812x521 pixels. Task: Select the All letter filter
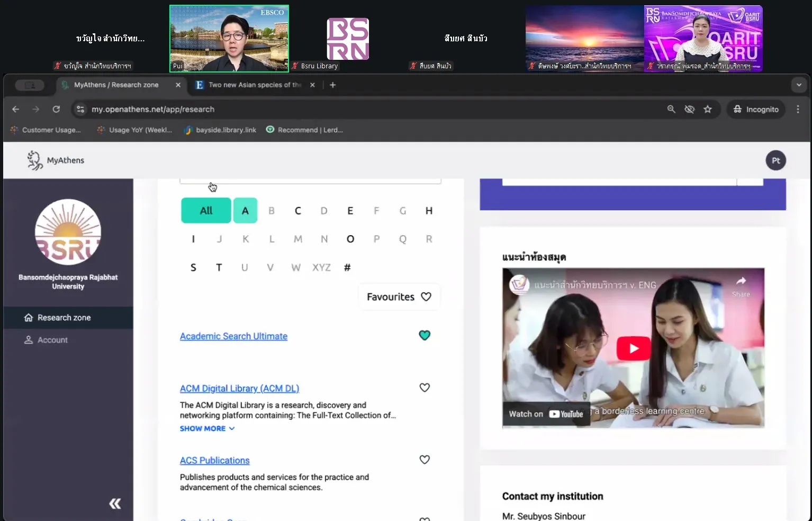pos(206,211)
